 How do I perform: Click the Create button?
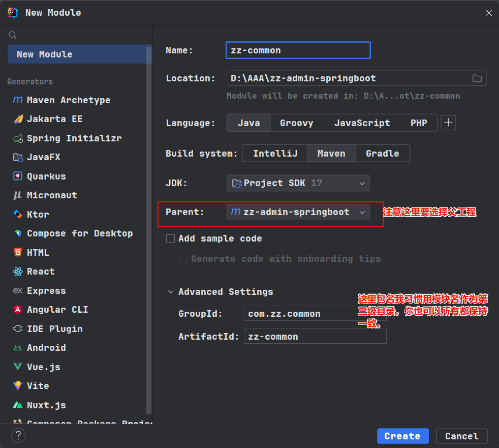(x=402, y=436)
